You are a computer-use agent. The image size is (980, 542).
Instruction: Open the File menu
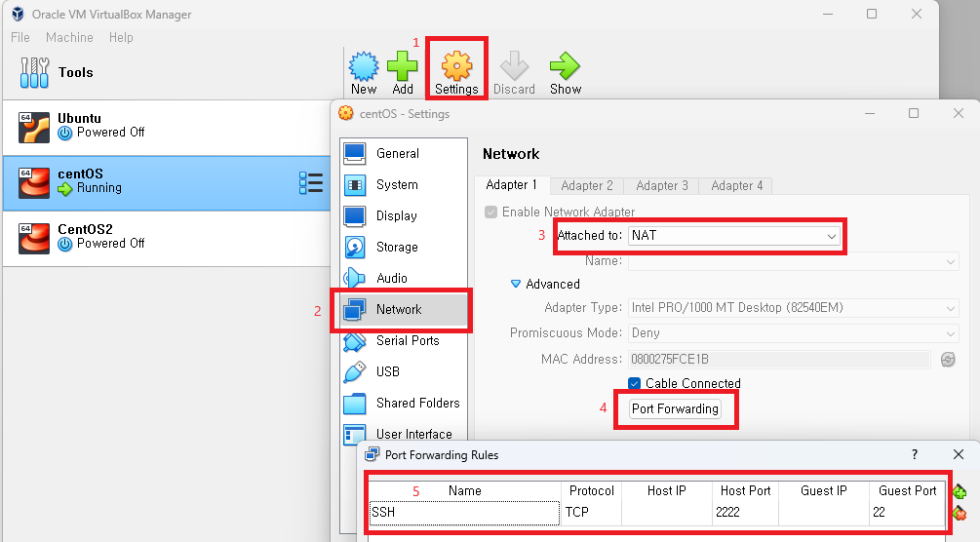(20, 37)
